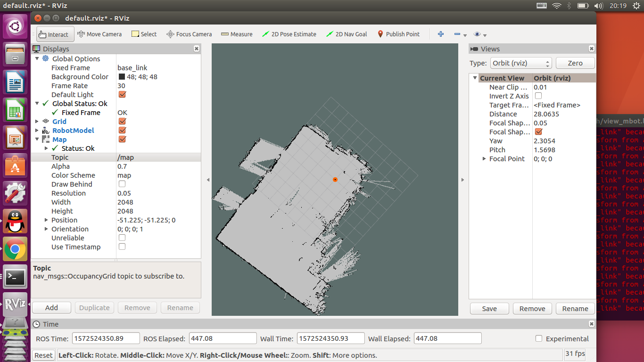Click the Add display button

(51, 307)
